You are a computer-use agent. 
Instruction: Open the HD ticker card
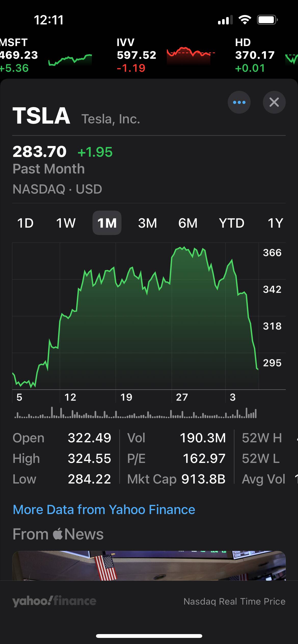(x=255, y=55)
